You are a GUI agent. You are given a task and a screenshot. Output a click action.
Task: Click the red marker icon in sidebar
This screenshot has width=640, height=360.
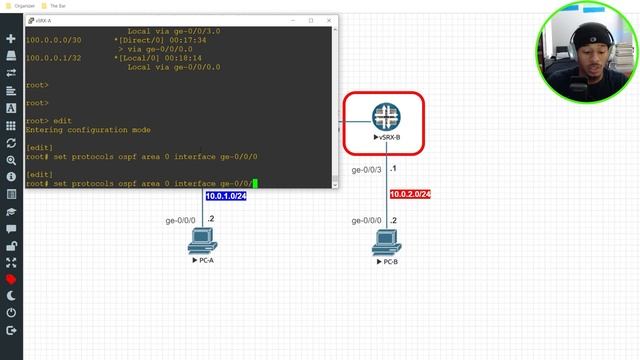11,280
